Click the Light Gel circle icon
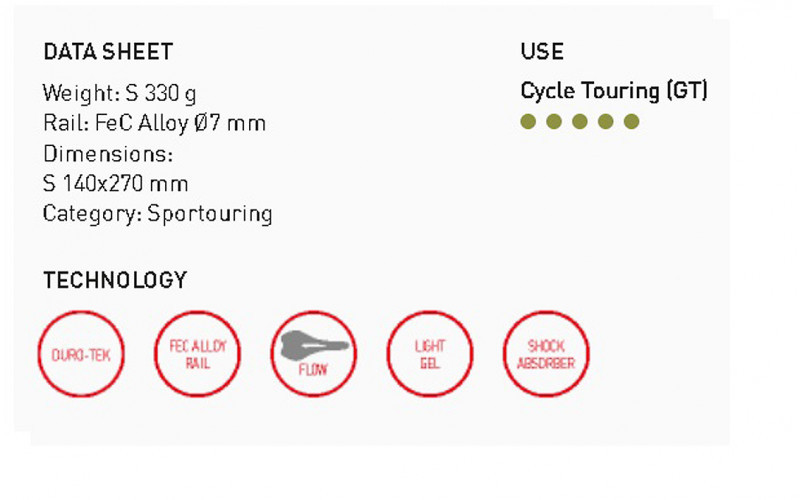Image resolution: width=800 pixels, height=500 pixels. point(430,354)
